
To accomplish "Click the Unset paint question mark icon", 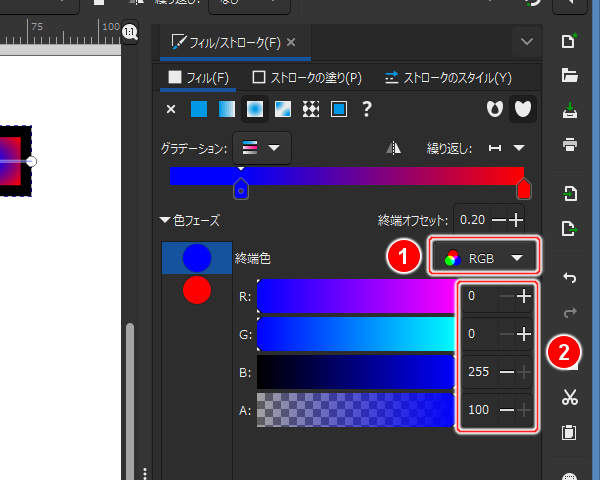I will coord(367,109).
